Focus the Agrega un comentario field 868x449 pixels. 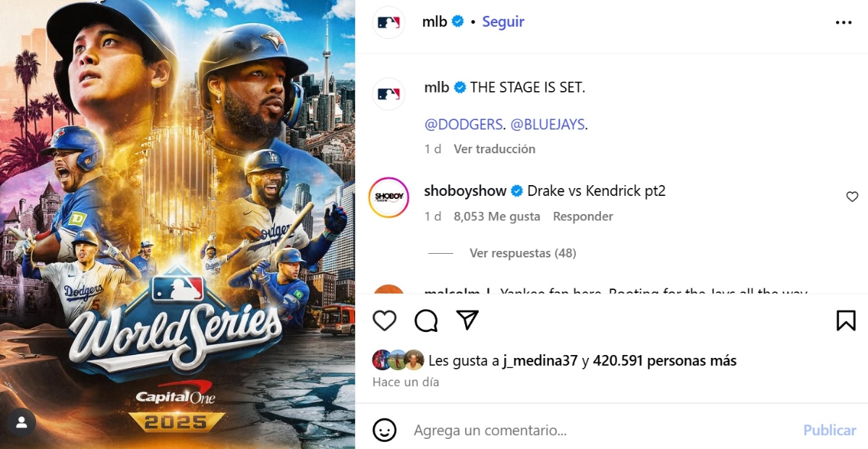[600, 430]
